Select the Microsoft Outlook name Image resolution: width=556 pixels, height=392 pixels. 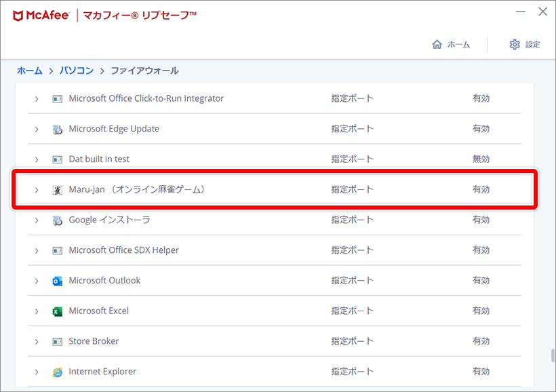[104, 280]
